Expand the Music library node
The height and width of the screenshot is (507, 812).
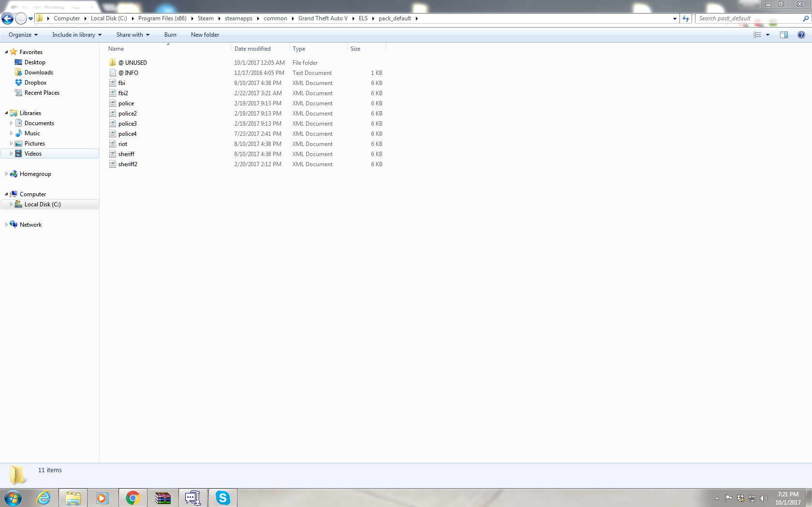tap(11, 133)
